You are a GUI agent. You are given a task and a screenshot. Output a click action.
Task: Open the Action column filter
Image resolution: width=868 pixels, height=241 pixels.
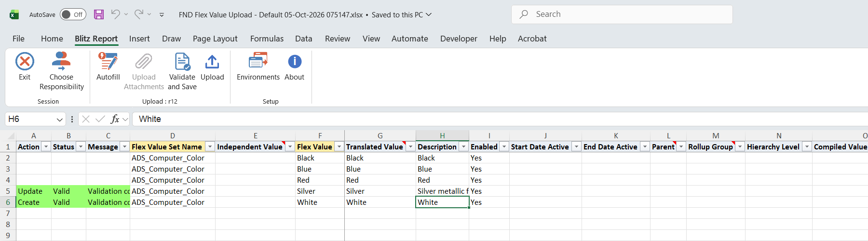[x=46, y=147]
